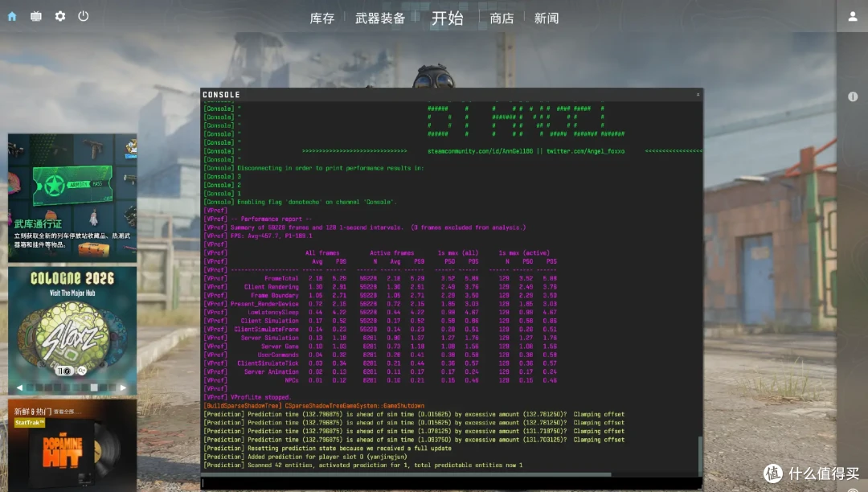This screenshot has height=492, width=868.
Task: Click the 'Enabling flag donotecho' console line
Action: coord(317,202)
